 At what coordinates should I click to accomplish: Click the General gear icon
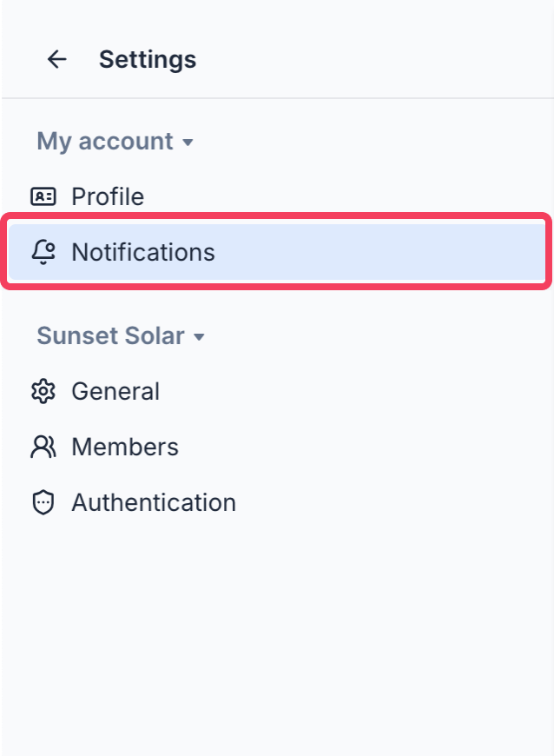43,391
